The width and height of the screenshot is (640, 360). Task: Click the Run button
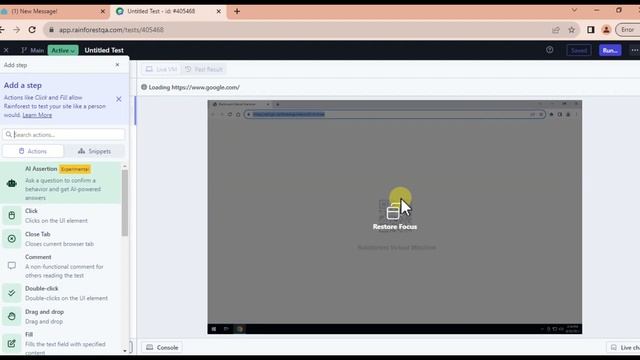(x=610, y=50)
